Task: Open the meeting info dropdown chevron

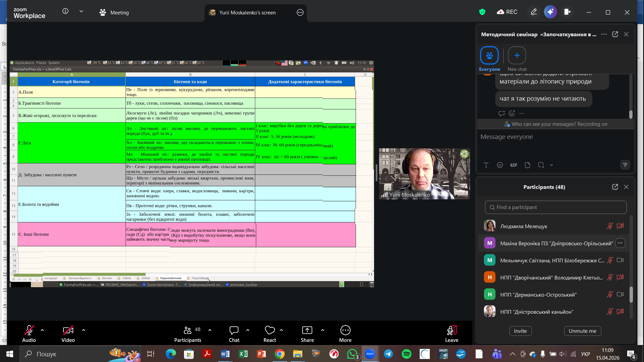Action: pos(81,11)
